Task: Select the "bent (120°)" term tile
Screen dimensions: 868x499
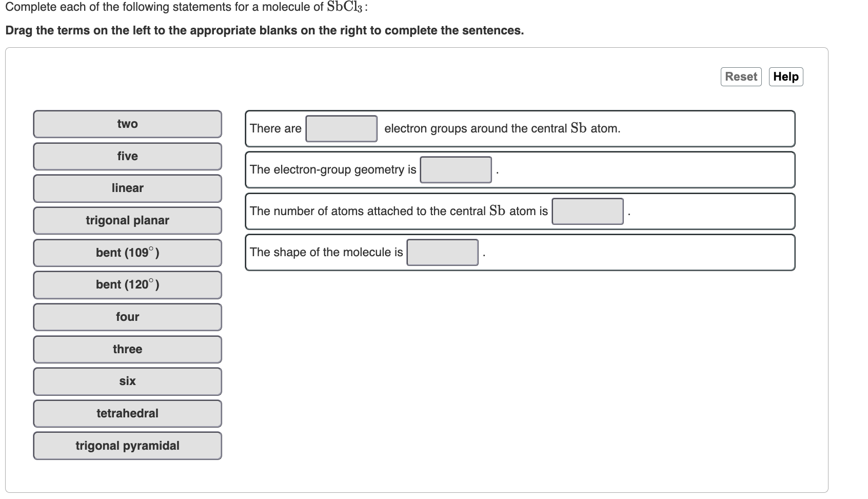Action: coord(127,285)
